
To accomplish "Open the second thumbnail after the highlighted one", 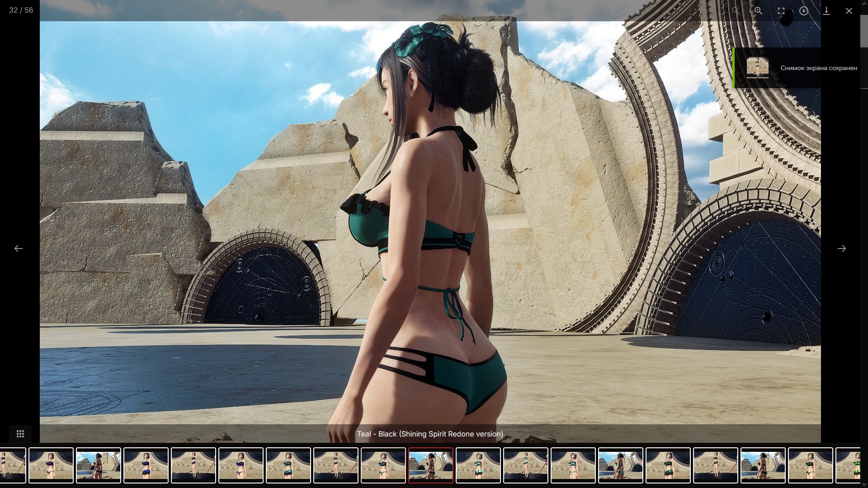I will click(525, 465).
